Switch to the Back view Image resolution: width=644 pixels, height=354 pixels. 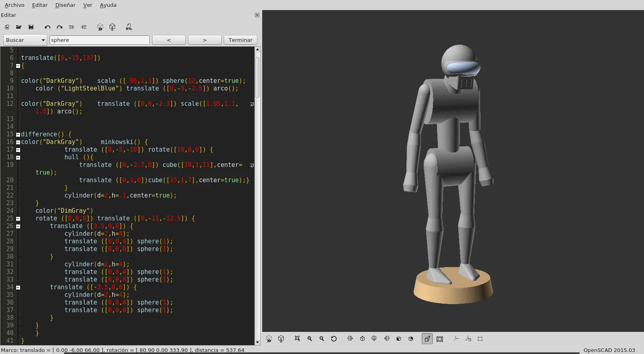pos(411,339)
